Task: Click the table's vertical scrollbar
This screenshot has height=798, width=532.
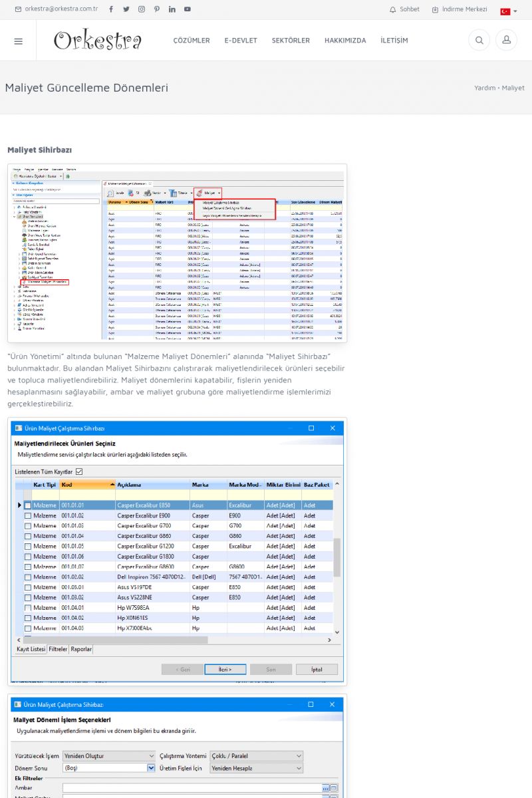Action: point(337,559)
